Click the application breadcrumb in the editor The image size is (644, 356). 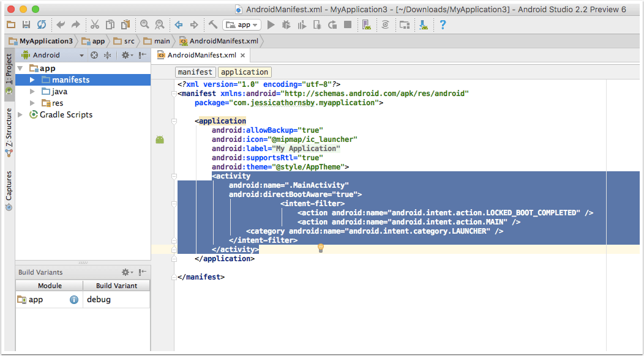pyautogui.click(x=244, y=72)
